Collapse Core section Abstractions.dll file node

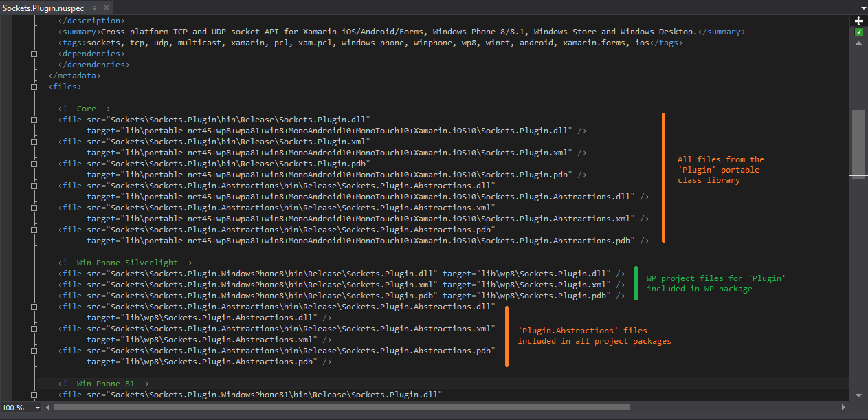point(34,186)
